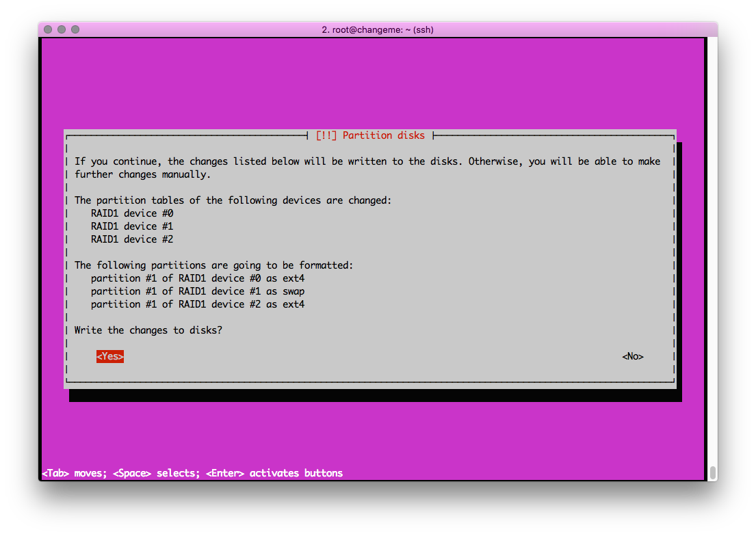Click the partitions going to be formatted heading

click(214, 265)
